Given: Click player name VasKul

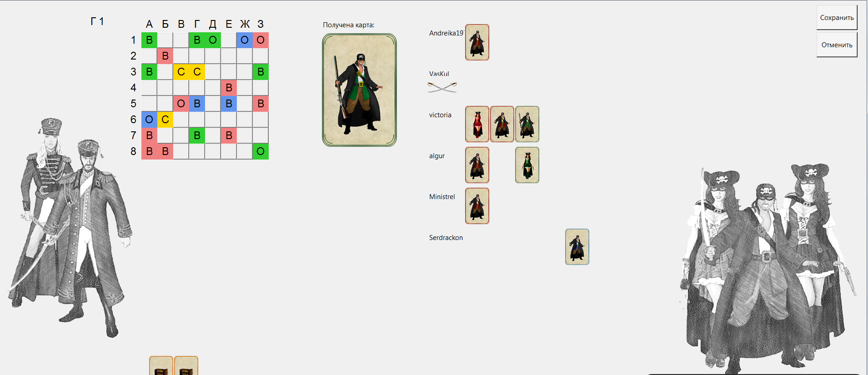Looking at the screenshot, I should click(439, 74).
